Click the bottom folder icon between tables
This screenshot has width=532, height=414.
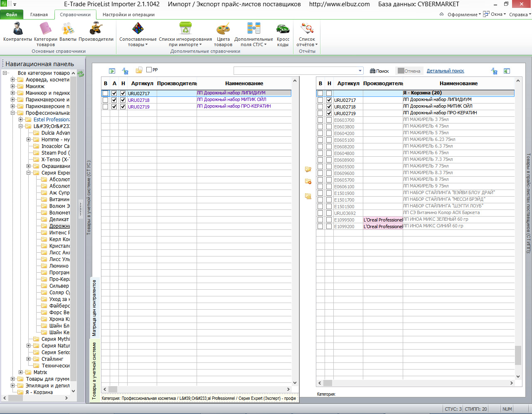308,196
